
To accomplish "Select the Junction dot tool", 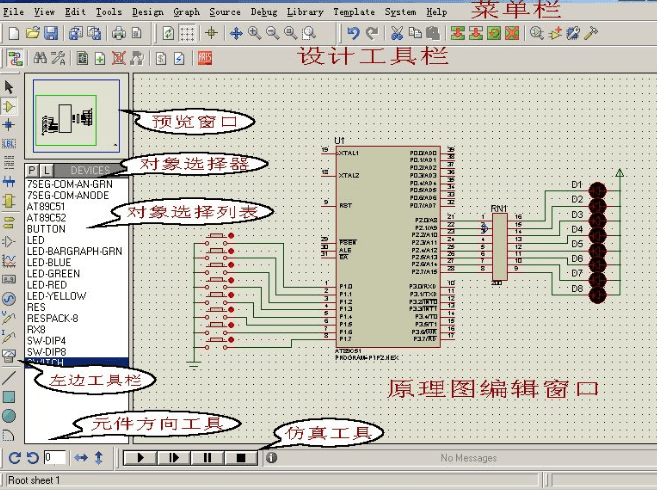I will 10,124.
